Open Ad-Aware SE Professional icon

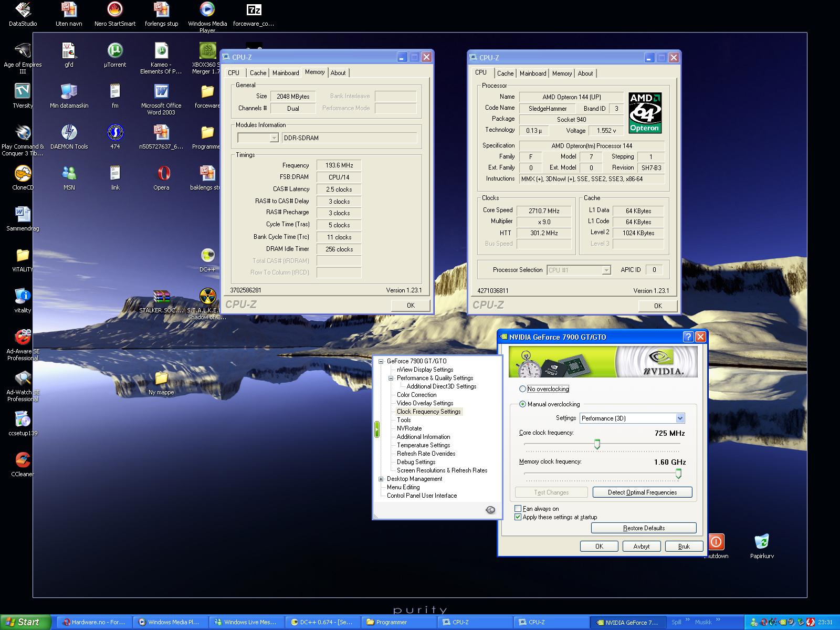pyautogui.click(x=23, y=345)
